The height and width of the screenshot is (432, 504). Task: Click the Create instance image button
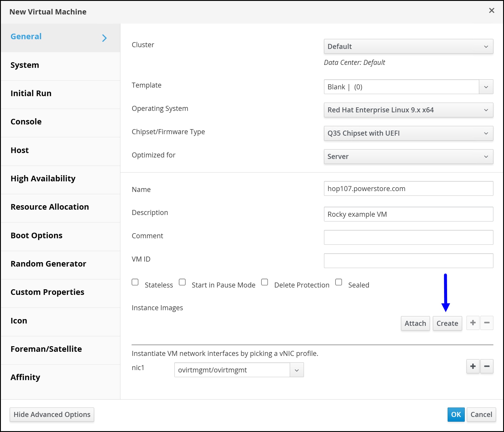tap(447, 323)
